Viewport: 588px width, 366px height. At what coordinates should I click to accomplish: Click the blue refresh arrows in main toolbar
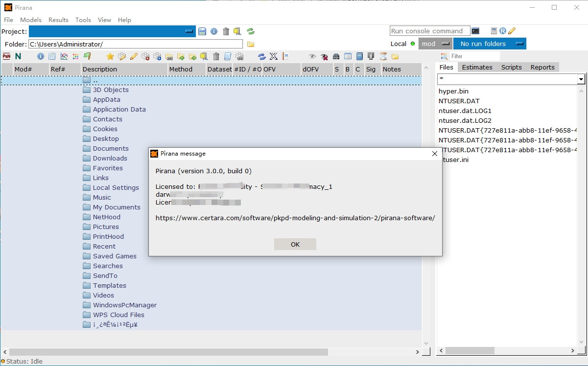262,56
